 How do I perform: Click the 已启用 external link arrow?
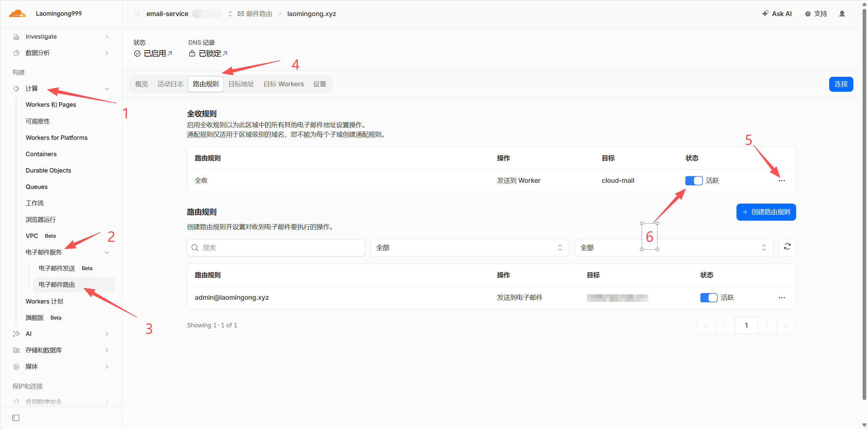(170, 53)
